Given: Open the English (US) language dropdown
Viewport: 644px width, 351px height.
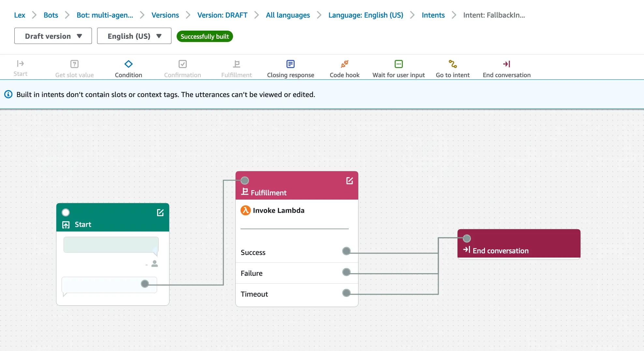Looking at the screenshot, I should point(134,36).
